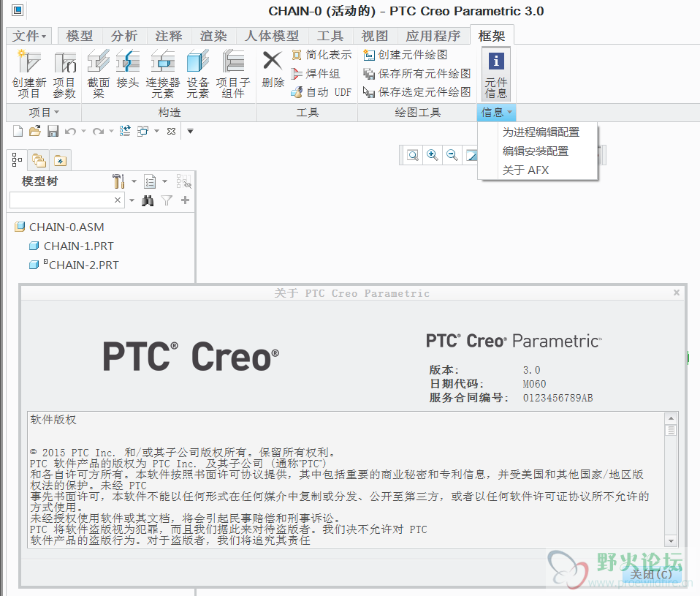Click model tree show list icon

click(150, 182)
